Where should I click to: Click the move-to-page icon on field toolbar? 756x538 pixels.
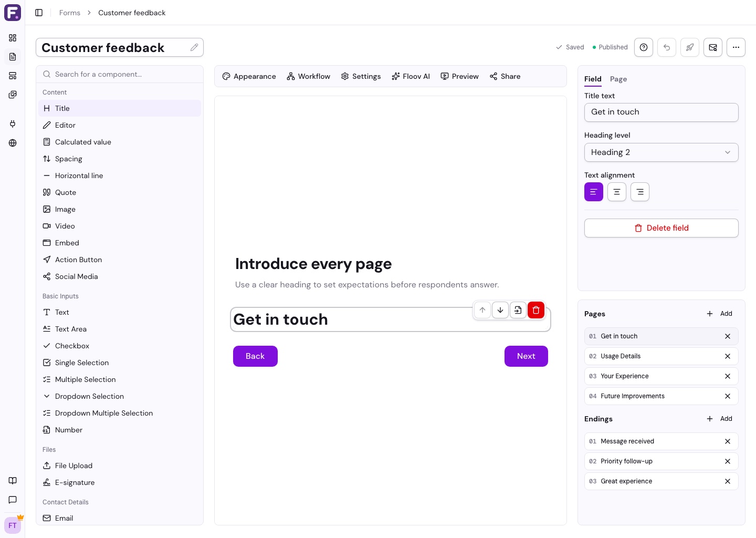(x=518, y=310)
